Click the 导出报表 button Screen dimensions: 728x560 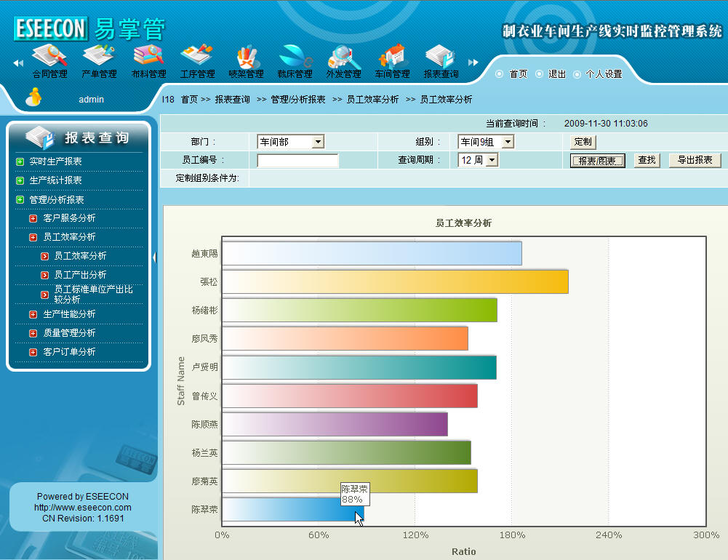pos(695,161)
